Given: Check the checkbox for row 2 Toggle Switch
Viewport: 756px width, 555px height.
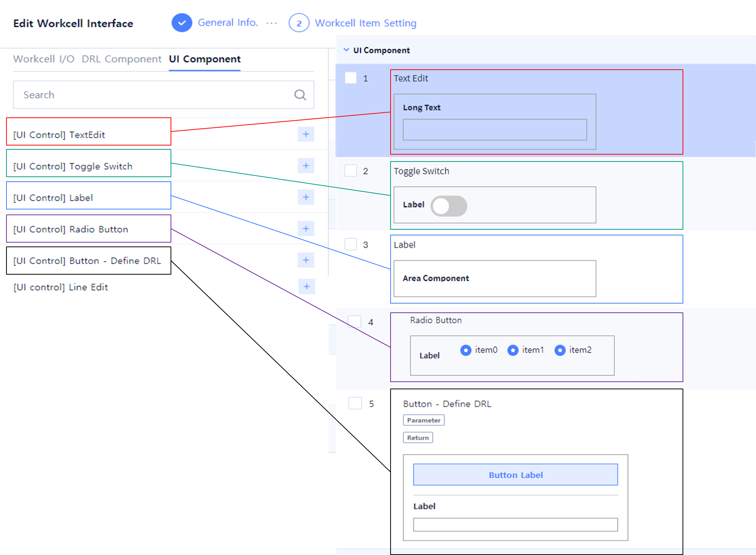Looking at the screenshot, I should point(351,170).
